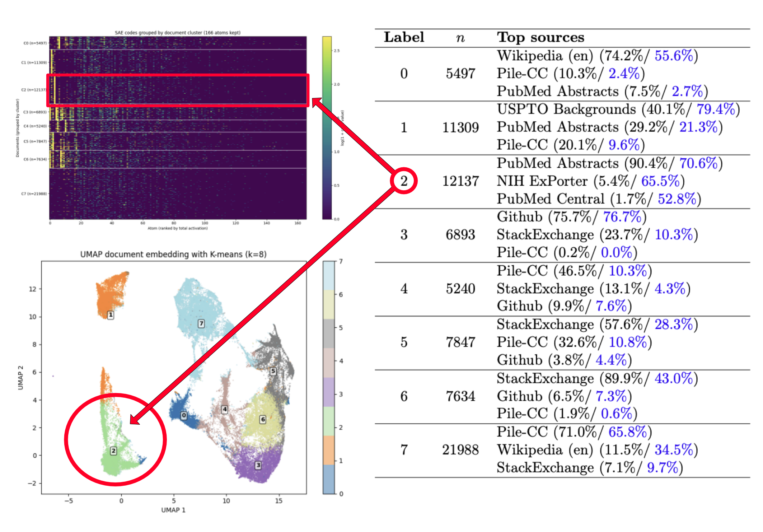Click the 'PubMed Abstracts (7.5%/ 2.7%)' source line
The image size is (763, 532).
point(603,92)
